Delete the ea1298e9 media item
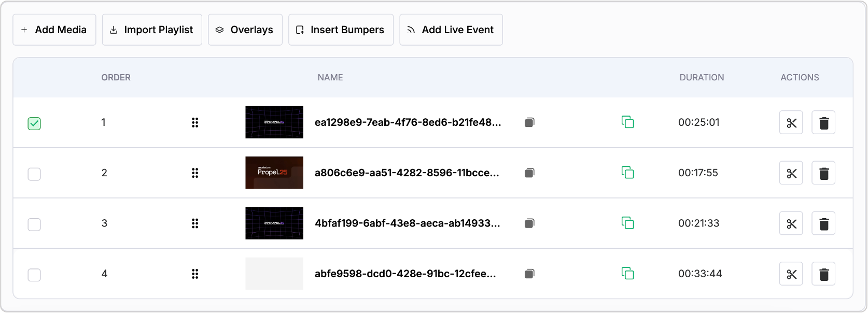Screen dimensions: 868x313 coord(823,123)
